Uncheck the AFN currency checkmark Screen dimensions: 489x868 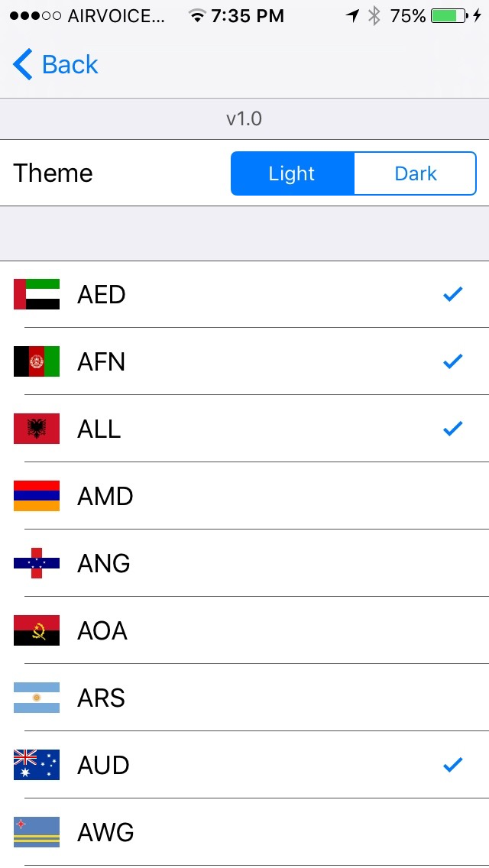point(452,361)
